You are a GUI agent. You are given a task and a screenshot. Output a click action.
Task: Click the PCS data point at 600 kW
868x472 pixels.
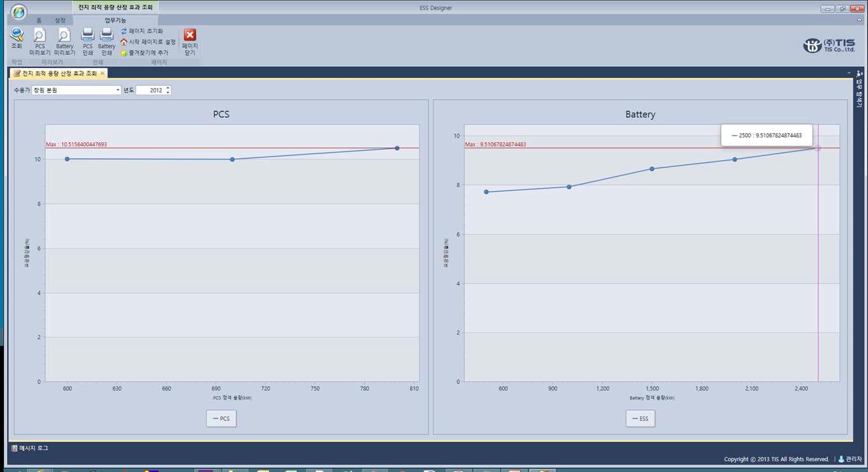tap(67, 159)
